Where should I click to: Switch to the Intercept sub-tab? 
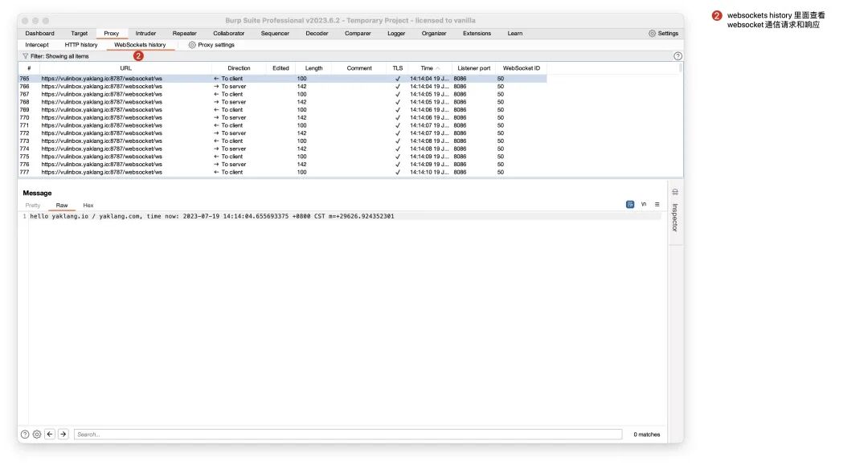(37, 45)
